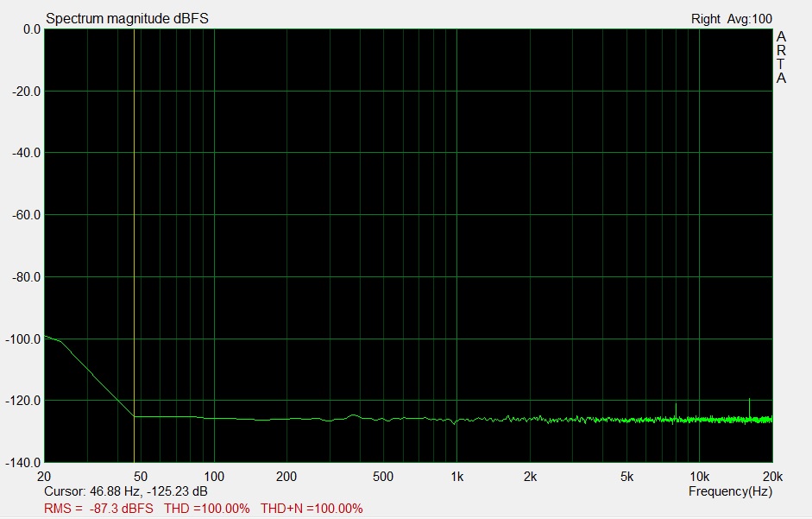812x519 pixels.
Task: Click the '500' frequency axis label
Action: pos(382,477)
